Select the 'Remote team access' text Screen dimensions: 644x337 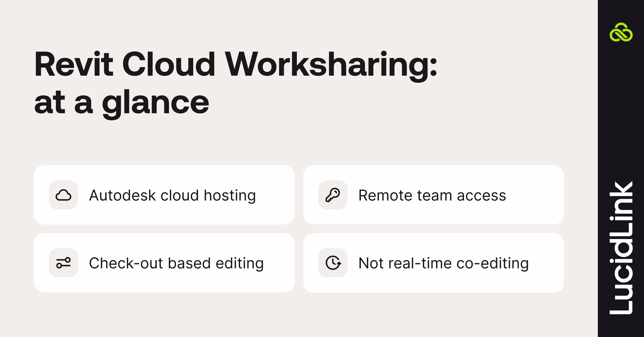coord(432,195)
